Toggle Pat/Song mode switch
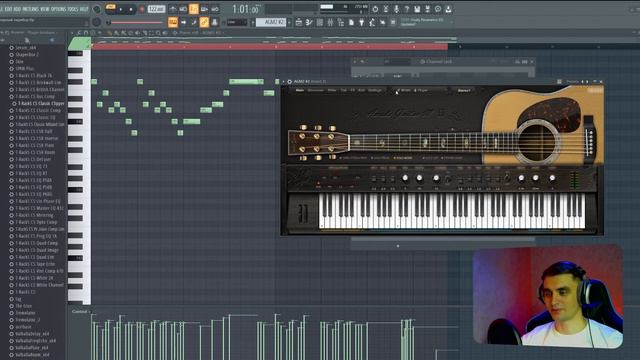 [111, 9]
